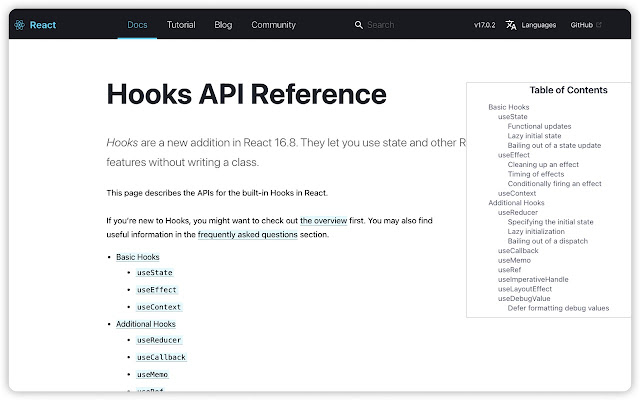Click the search magnifier icon
This screenshot has height=400, width=640.
(359, 25)
